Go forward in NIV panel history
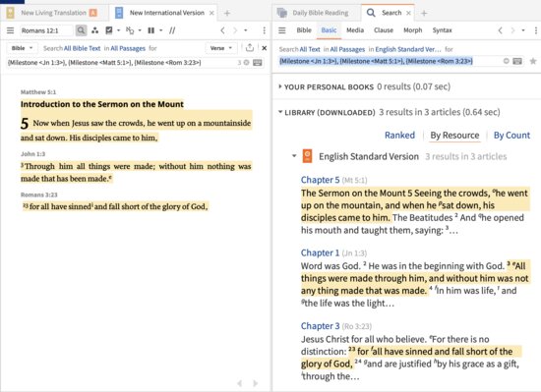Image resolution: width=541 pixels, height=392 pixels. click(x=235, y=30)
